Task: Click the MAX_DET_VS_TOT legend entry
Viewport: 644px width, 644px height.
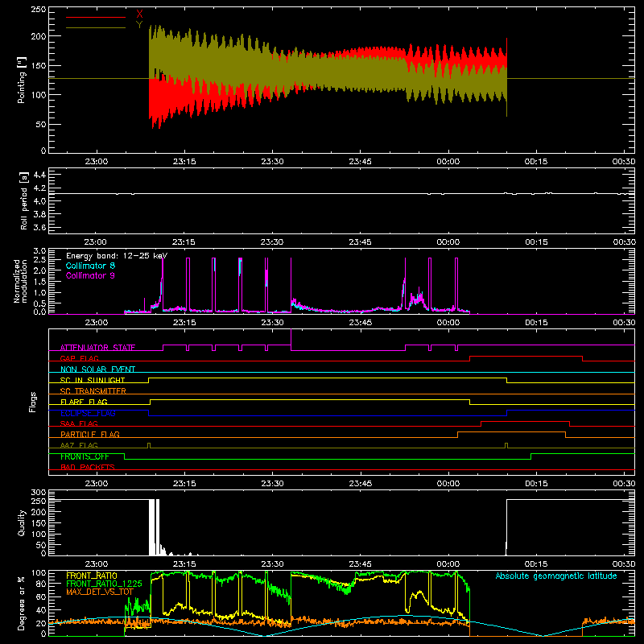Action: [x=100, y=592]
